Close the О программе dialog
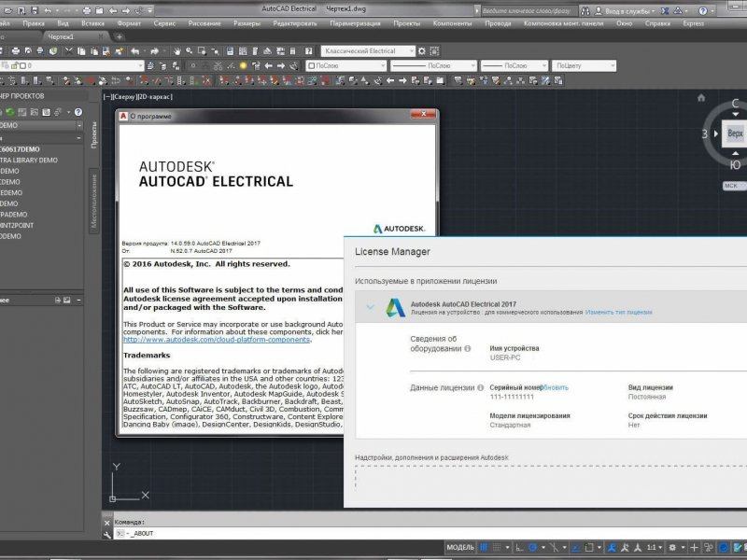The height and width of the screenshot is (560, 747). click(x=423, y=114)
